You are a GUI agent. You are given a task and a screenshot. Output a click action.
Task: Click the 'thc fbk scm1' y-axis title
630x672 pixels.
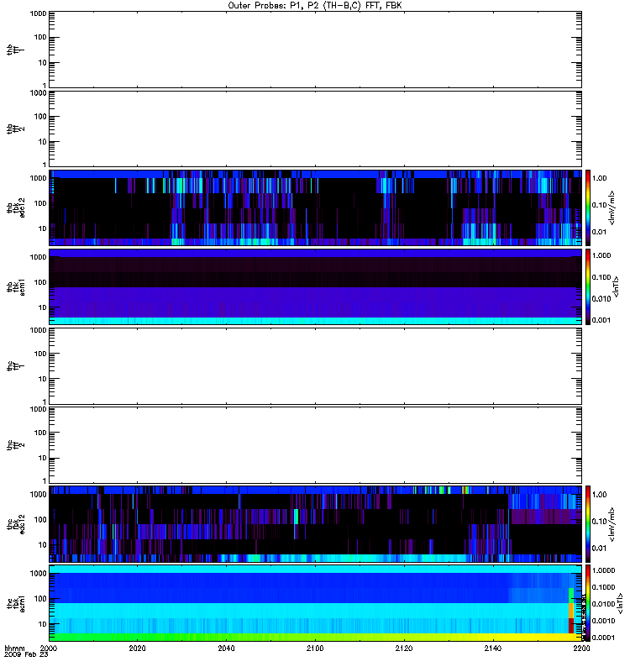16,603
